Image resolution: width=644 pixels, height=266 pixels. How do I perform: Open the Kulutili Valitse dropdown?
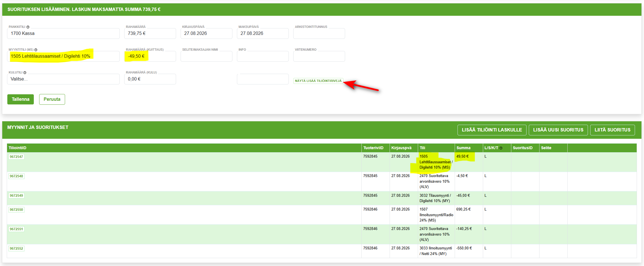point(63,79)
